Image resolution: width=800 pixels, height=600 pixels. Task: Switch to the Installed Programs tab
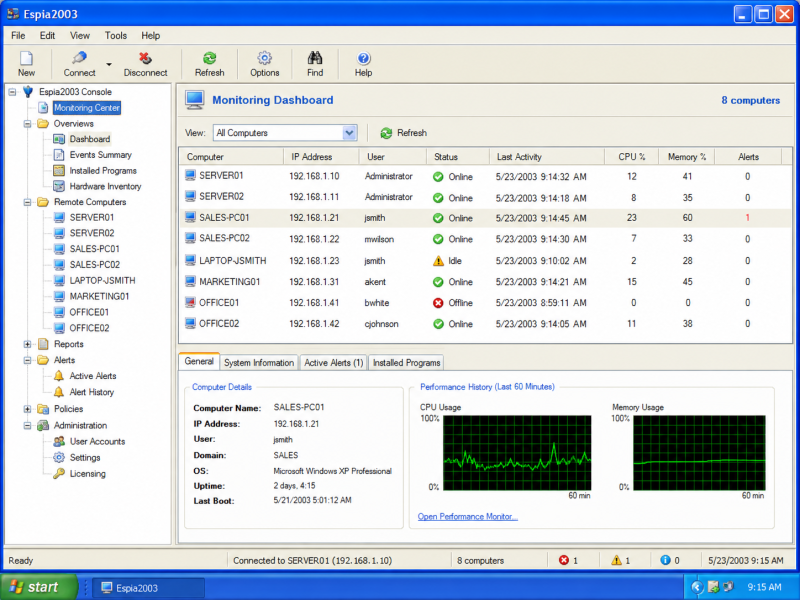pyautogui.click(x=406, y=363)
